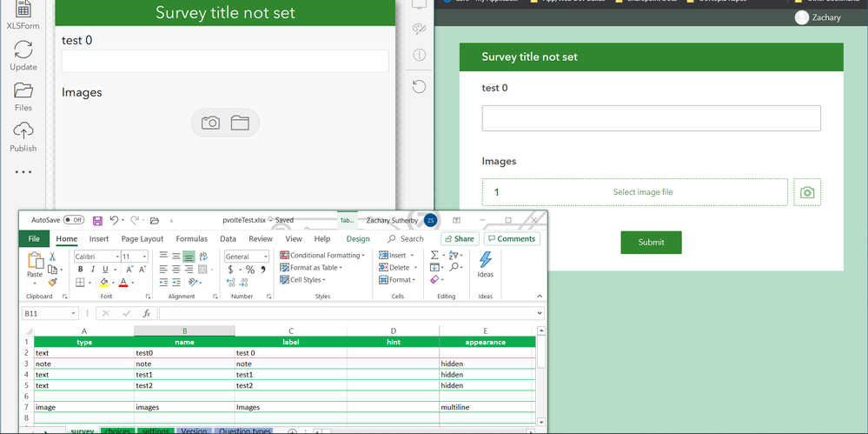The height and width of the screenshot is (434, 868).
Task: Open the font size 11 dropdown
Action: tap(144, 257)
